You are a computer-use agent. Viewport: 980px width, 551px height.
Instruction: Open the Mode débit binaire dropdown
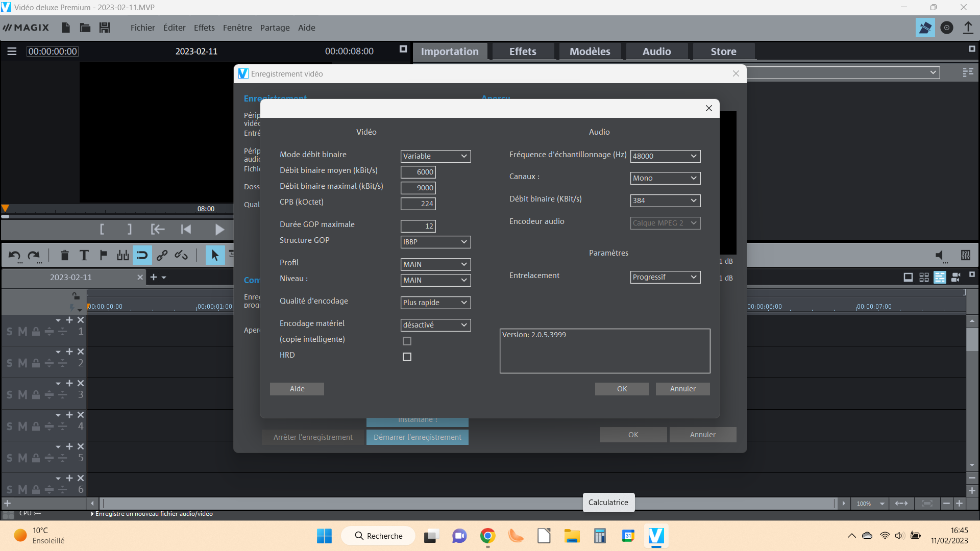point(435,156)
